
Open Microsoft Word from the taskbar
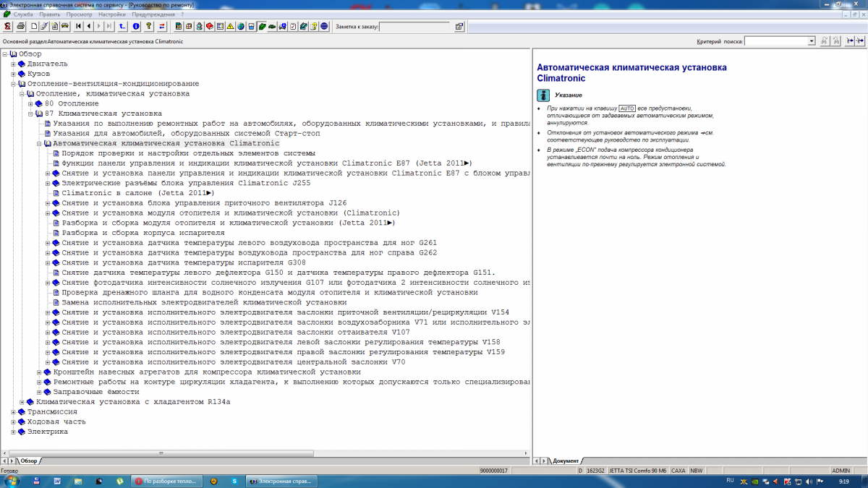point(58,480)
